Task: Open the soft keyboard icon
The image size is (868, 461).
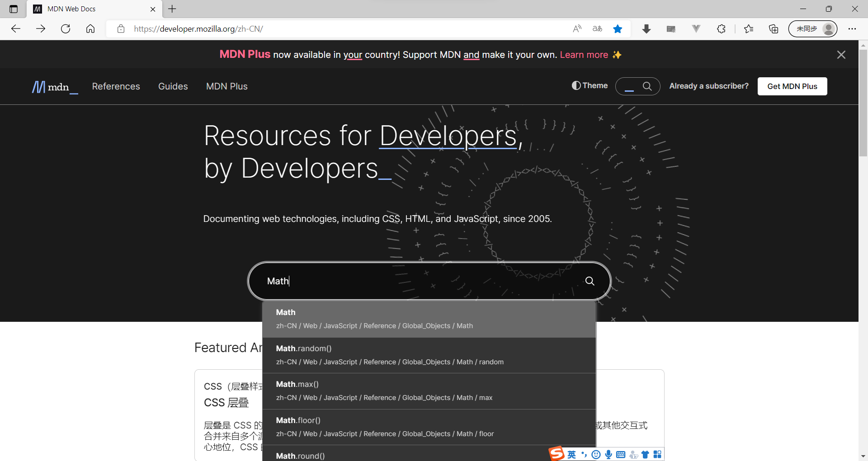Action: click(x=621, y=455)
